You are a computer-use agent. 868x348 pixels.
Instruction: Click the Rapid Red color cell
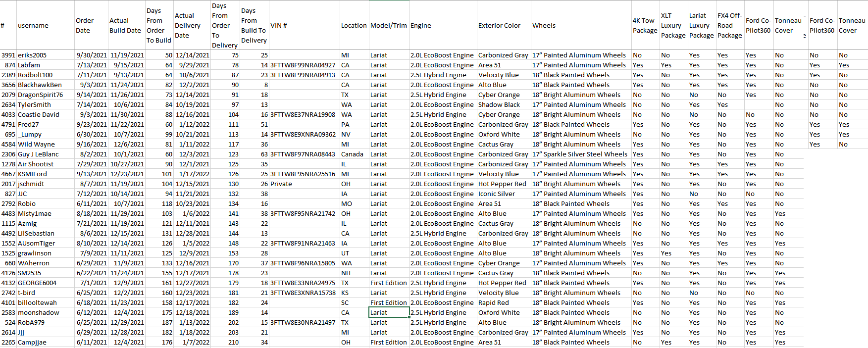pos(504,302)
